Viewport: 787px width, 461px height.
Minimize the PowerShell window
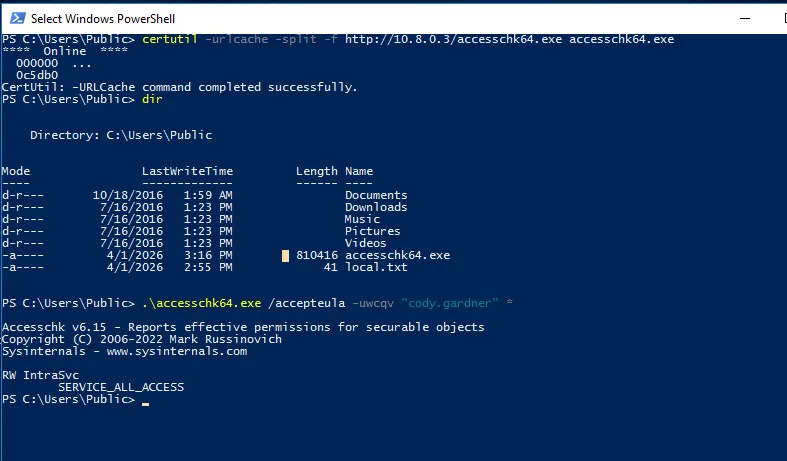pyautogui.click(x=745, y=19)
